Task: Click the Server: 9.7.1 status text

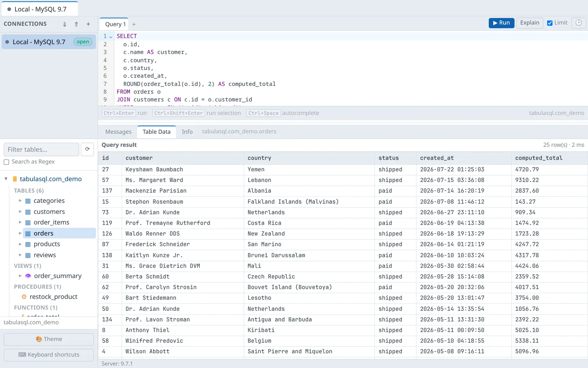Action: pos(117,364)
